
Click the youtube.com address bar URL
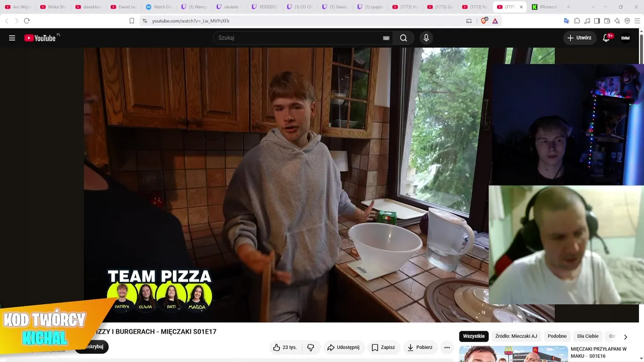[x=191, y=21]
